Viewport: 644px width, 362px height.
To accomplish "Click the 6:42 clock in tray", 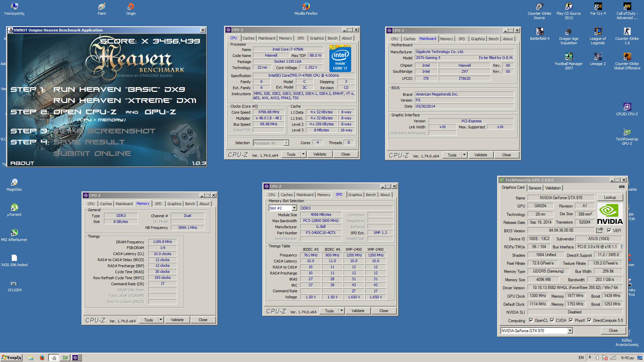I will (x=627, y=358).
